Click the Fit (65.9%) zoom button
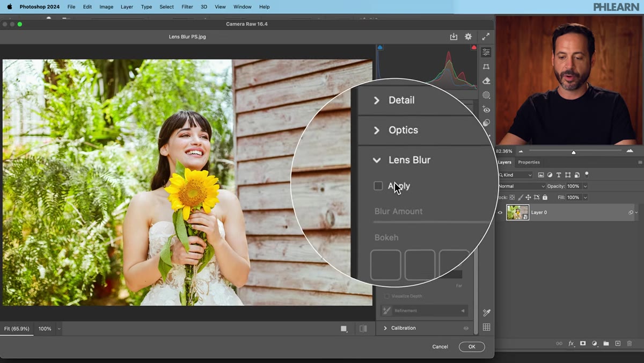This screenshot has width=644, height=363. [x=17, y=329]
